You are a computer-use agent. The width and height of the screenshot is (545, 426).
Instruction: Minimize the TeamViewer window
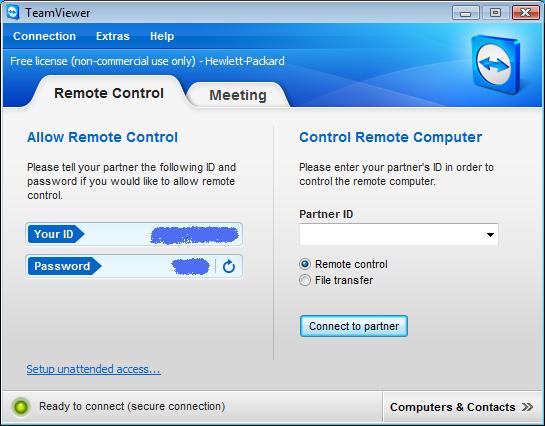point(466,13)
